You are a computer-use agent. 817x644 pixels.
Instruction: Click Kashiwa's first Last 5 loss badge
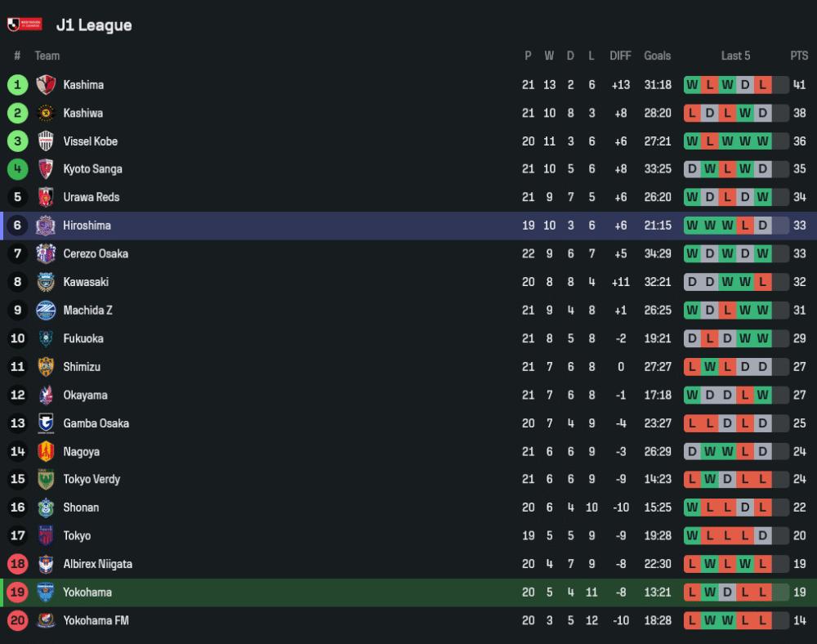(693, 113)
